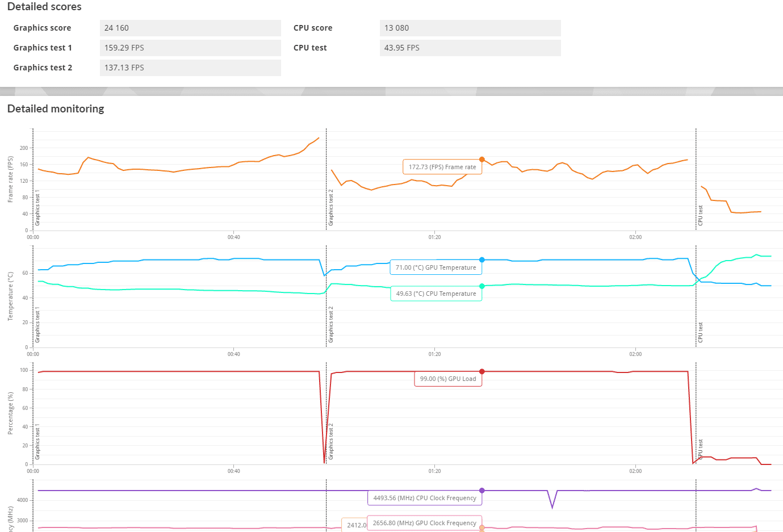Click the orange frame rate data point marker
783x532 pixels.
pos(482,160)
